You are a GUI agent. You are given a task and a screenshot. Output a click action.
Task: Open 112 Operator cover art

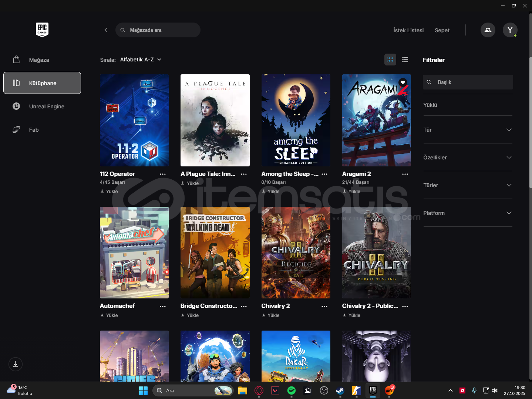(134, 121)
